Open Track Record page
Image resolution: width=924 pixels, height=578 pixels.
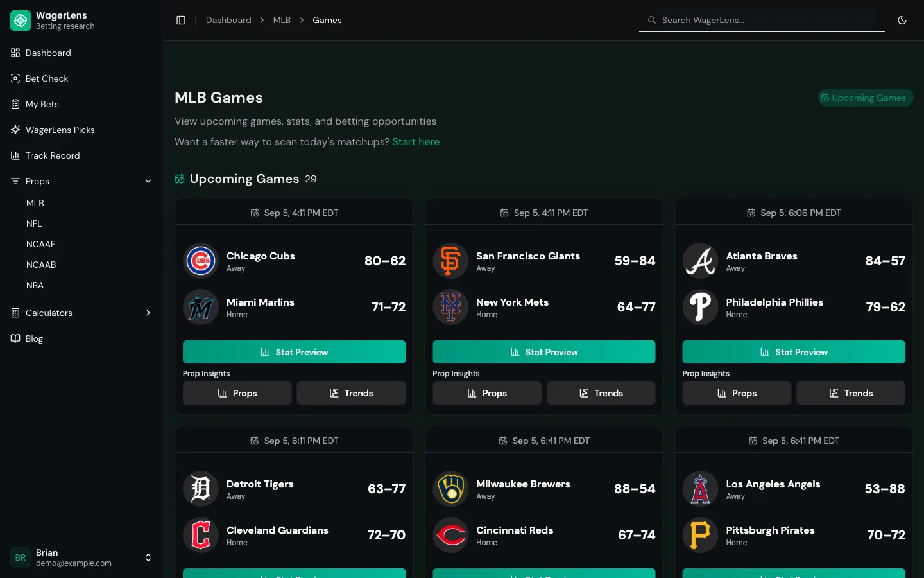pyautogui.click(x=81, y=155)
